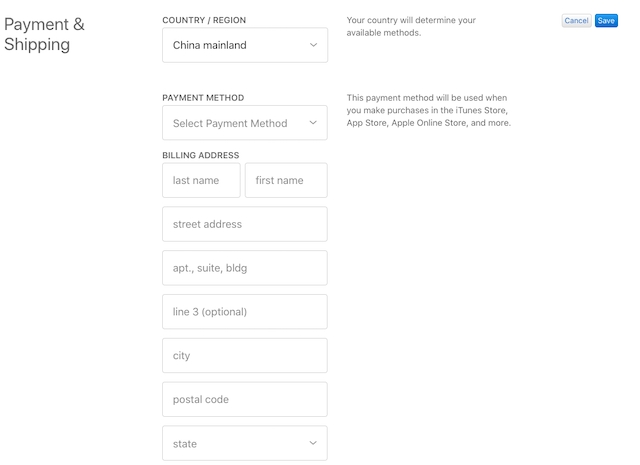This screenshot has height=465, width=640.
Task: Click the chevron arrow in state box
Action: tap(313, 443)
